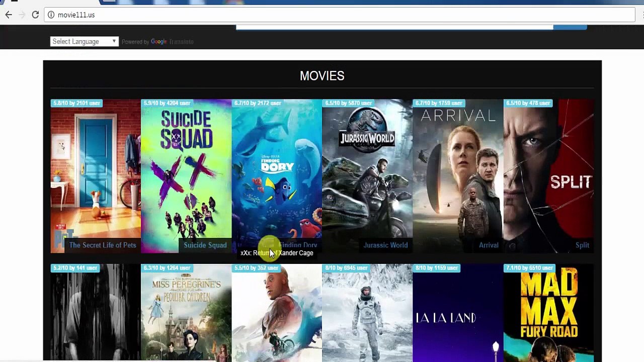Click the "5.2/10 by 141 user" rating badge

point(75,268)
